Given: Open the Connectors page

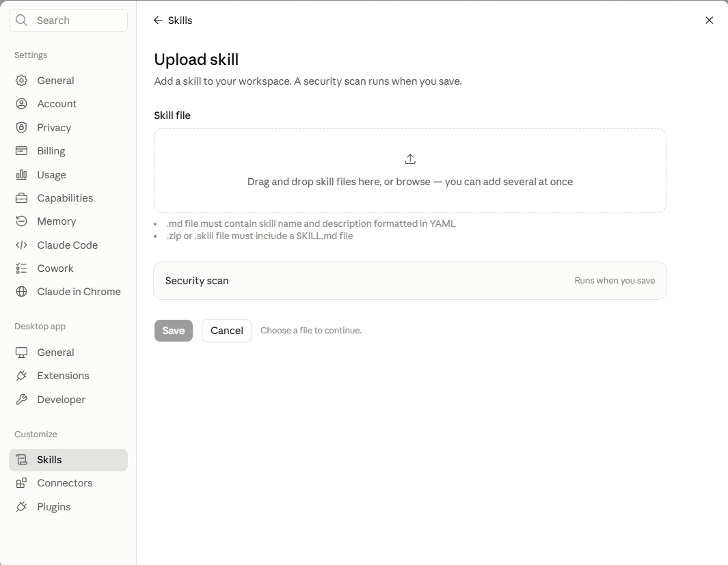Looking at the screenshot, I should (68, 483).
